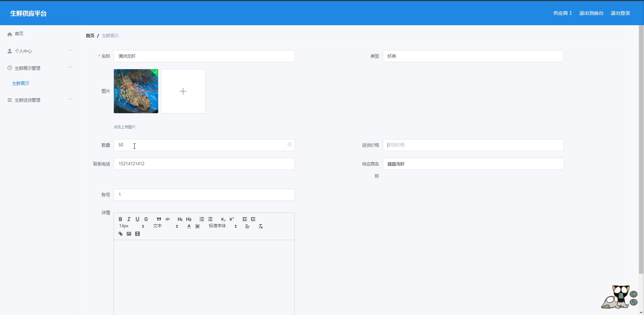
Task: Click inside the 详情 rich text area
Action: click(x=204, y=277)
